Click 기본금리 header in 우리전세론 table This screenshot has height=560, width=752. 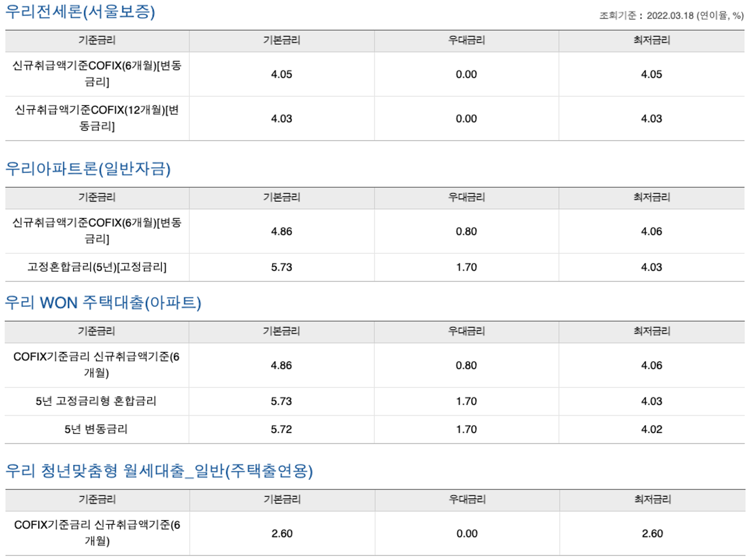coord(281,40)
